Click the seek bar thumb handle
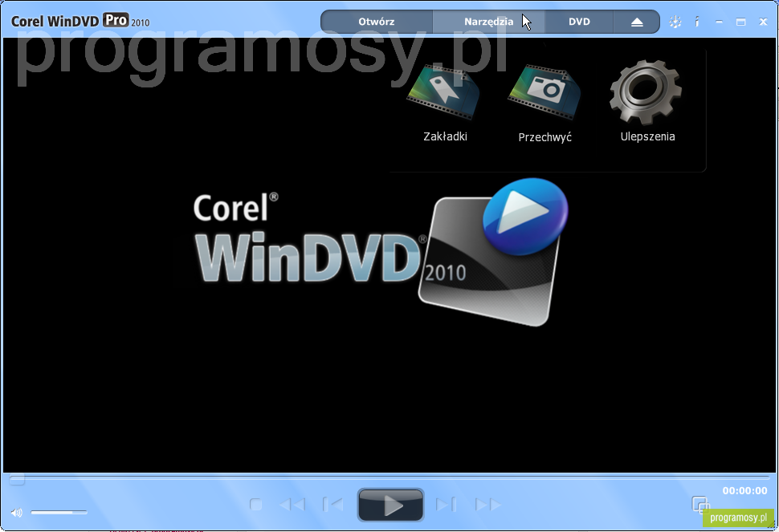Image resolution: width=779 pixels, height=532 pixels. coord(17,479)
